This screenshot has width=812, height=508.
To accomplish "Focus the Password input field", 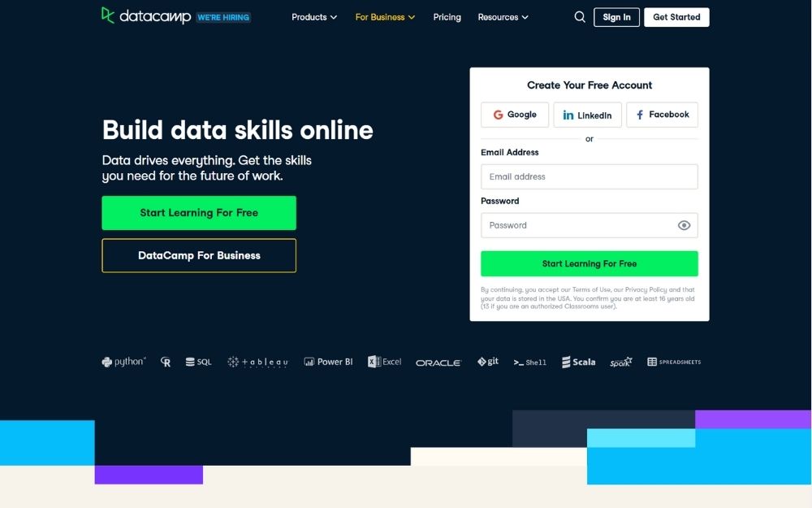I will 590,225.
